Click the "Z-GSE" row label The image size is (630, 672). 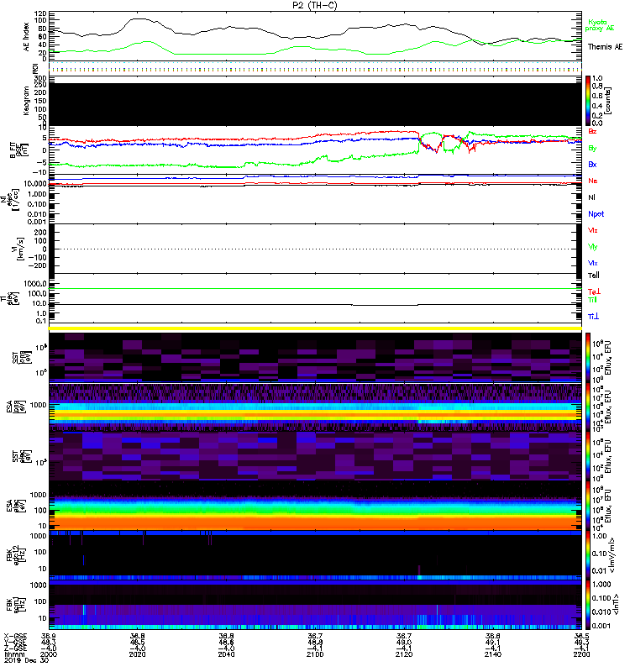[x=15, y=648]
